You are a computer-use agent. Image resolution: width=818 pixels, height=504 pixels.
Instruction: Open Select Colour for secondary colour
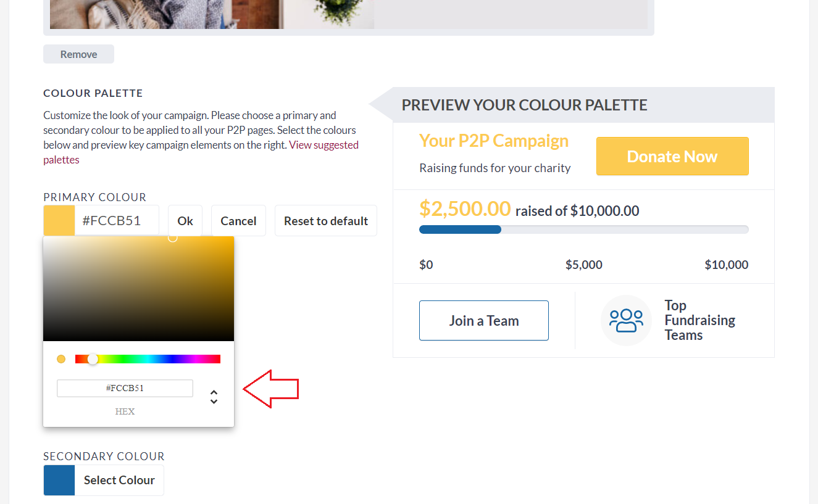pyautogui.click(x=119, y=480)
